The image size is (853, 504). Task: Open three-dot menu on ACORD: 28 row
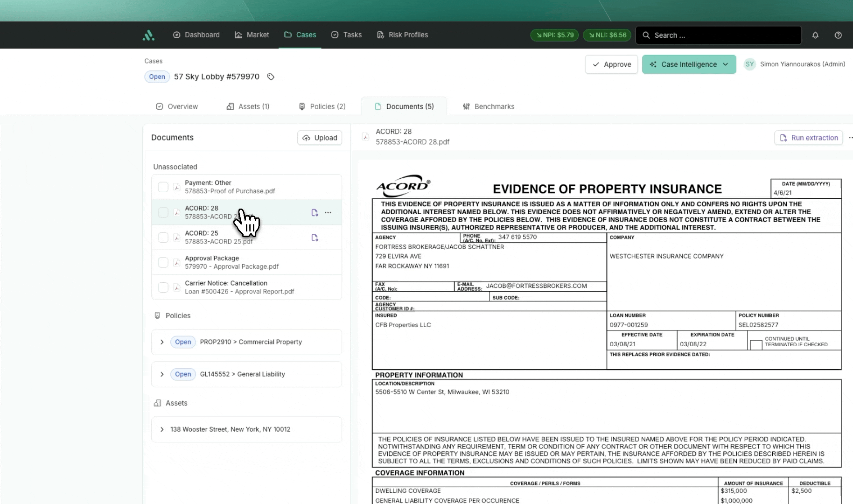[x=328, y=213]
